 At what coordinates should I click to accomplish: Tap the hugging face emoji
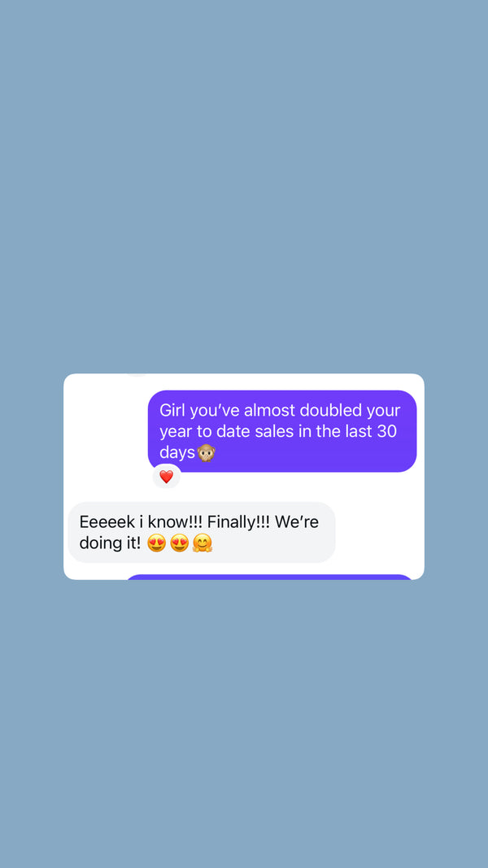click(203, 543)
